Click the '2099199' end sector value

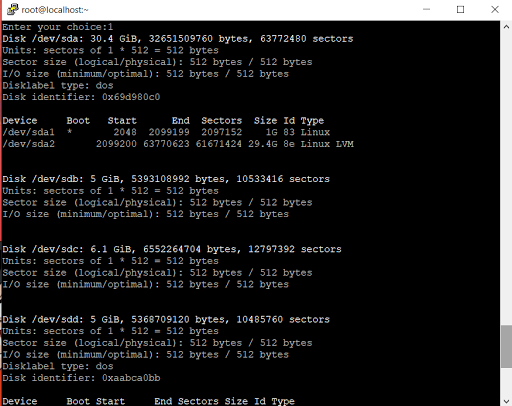click(169, 132)
